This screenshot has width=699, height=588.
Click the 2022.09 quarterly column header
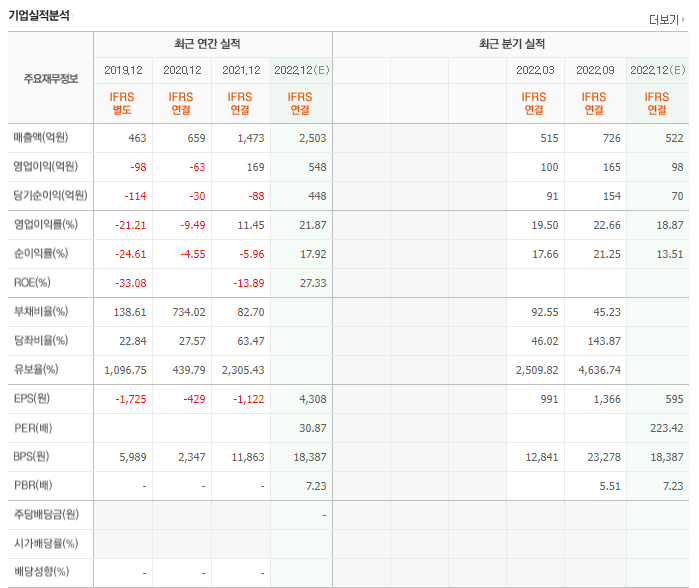click(x=595, y=70)
